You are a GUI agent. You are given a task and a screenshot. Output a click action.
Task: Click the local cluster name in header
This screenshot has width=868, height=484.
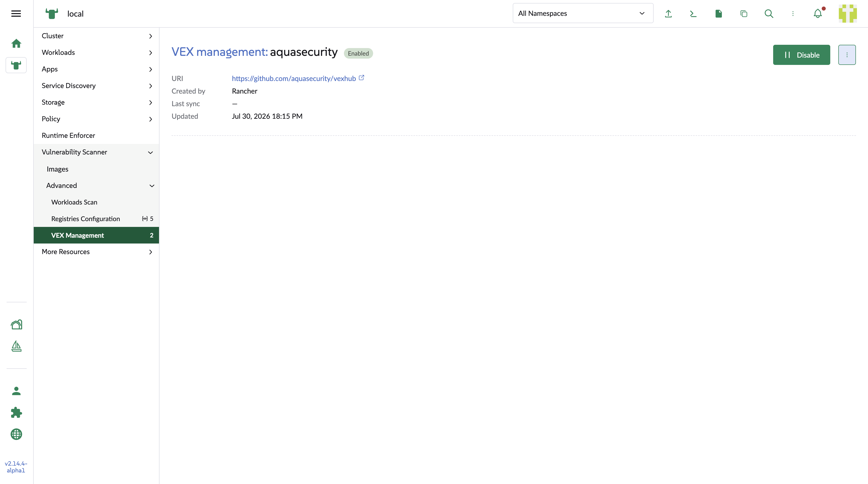pos(75,14)
